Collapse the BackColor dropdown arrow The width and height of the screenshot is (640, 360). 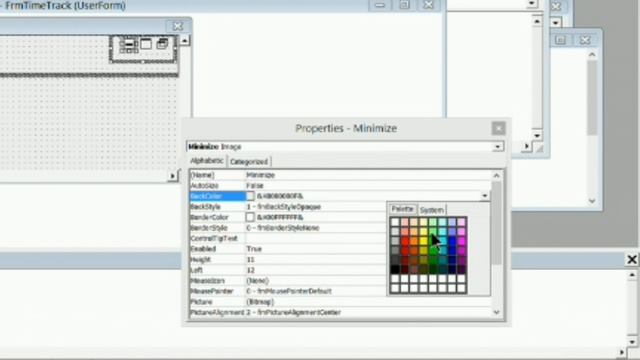[484, 196]
